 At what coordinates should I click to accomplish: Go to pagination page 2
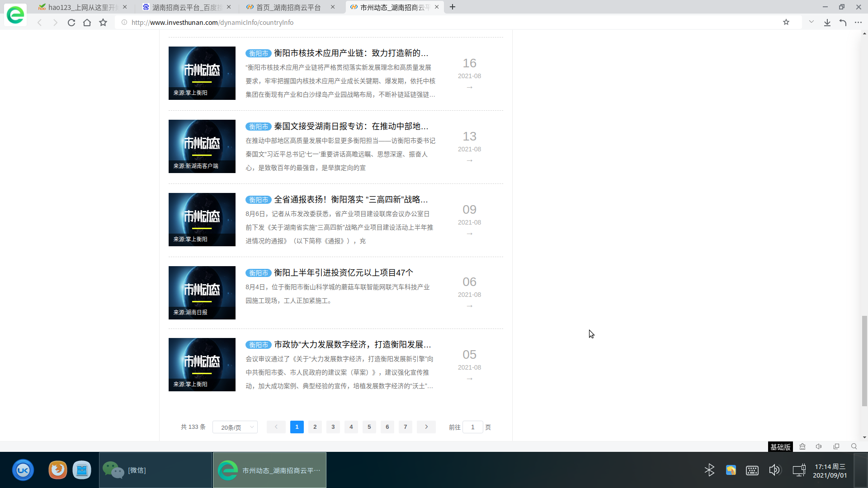click(x=315, y=427)
